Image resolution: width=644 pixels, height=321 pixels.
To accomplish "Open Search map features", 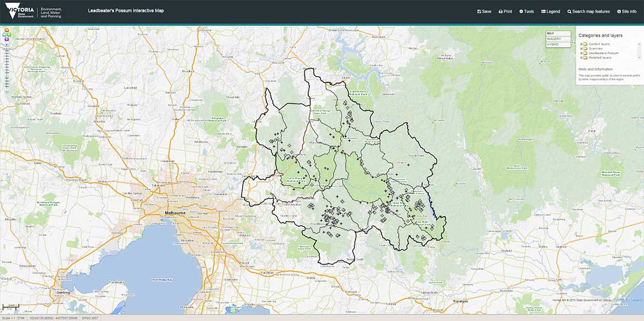I will point(588,12).
